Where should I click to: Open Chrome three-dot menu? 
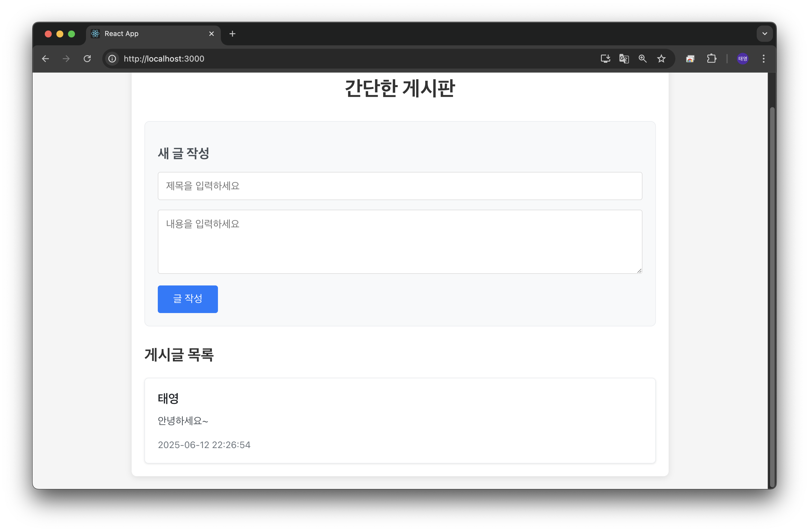(763, 59)
